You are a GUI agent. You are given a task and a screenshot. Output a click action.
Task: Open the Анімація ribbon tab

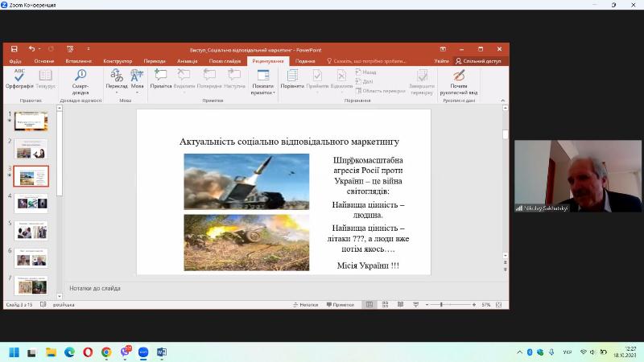pos(187,61)
